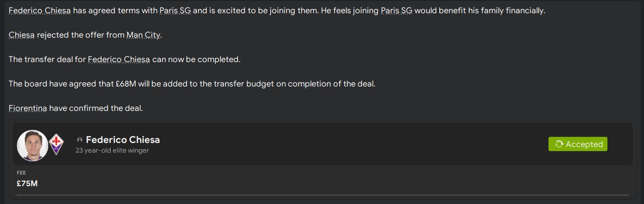644x204 pixels.
Task: Open Federico Chiesa link in transfer deal line
Action: [x=119, y=60]
